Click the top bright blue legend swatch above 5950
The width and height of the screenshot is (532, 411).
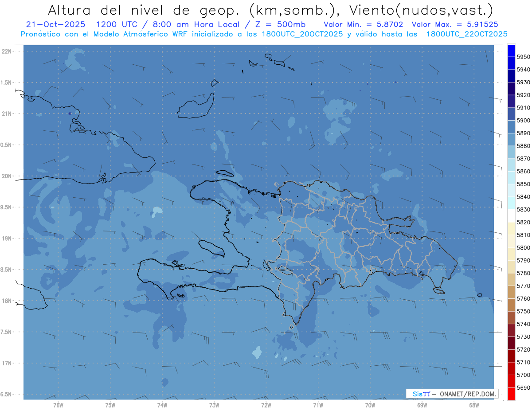[511, 51]
